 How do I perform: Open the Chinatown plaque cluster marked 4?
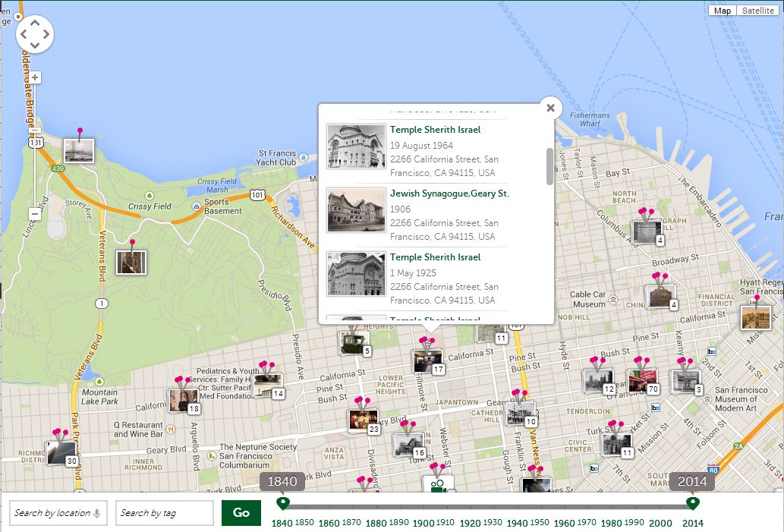(x=660, y=297)
